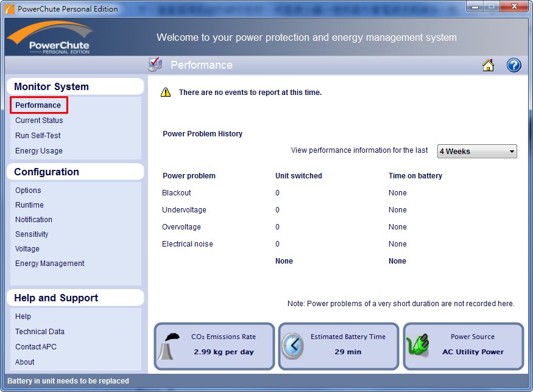Screen dimensions: 533x392
Task: Open Notification settings
Action: point(34,220)
